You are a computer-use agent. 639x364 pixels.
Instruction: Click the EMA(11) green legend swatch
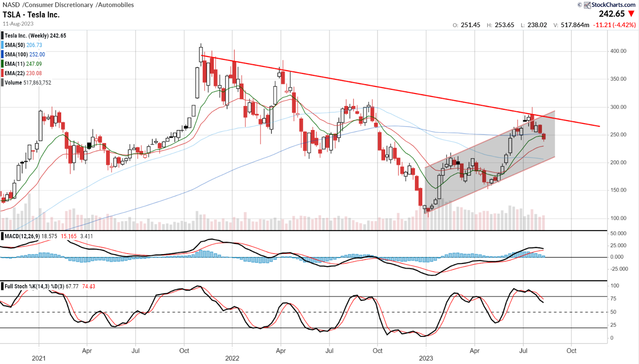(x=2, y=64)
